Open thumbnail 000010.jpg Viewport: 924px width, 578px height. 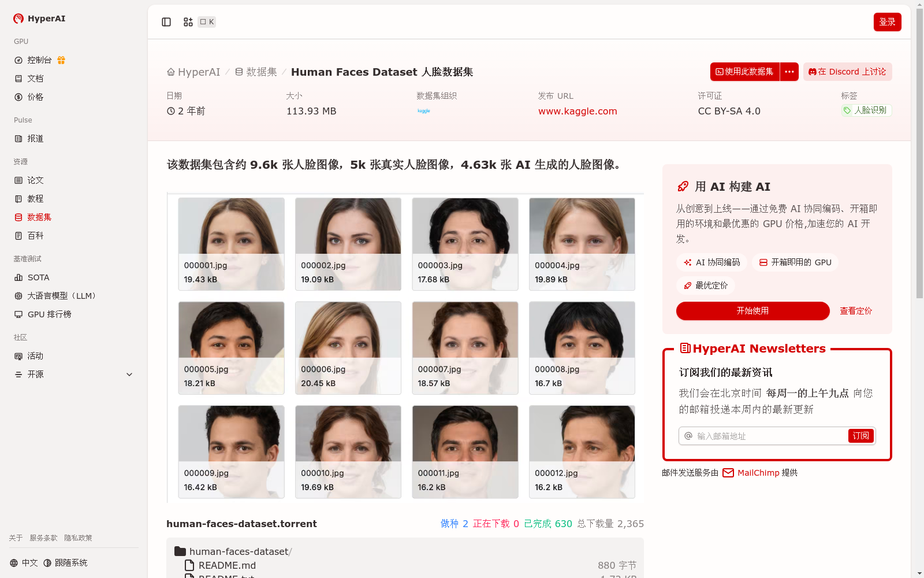pyautogui.click(x=348, y=452)
